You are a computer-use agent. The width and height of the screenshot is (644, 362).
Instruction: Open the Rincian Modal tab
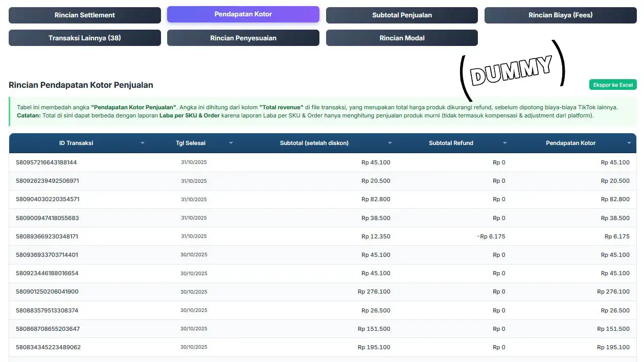click(402, 38)
